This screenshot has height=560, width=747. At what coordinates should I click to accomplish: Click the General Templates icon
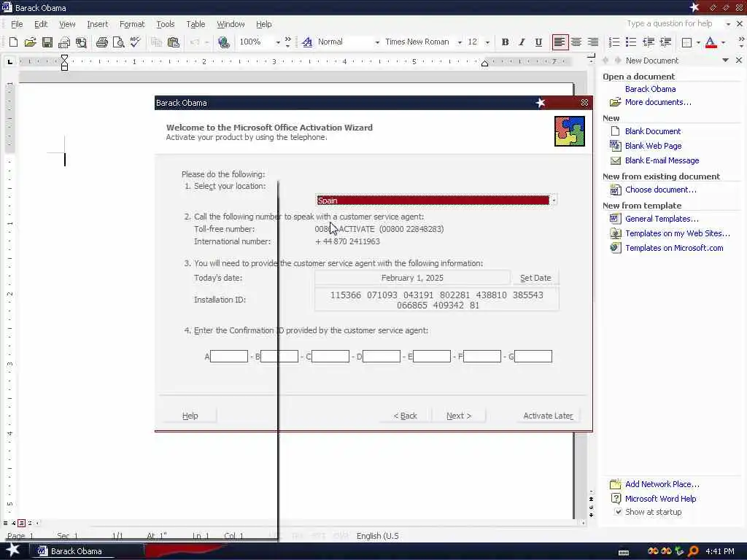615,219
